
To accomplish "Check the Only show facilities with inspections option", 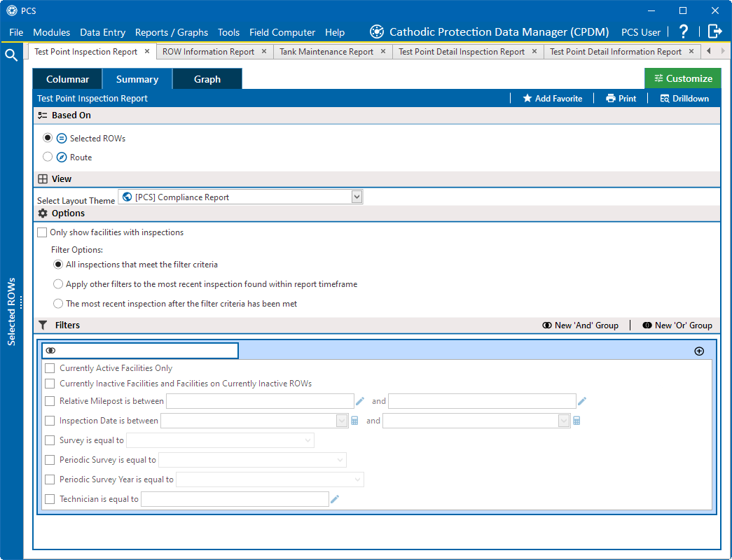I will tap(41, 232).
